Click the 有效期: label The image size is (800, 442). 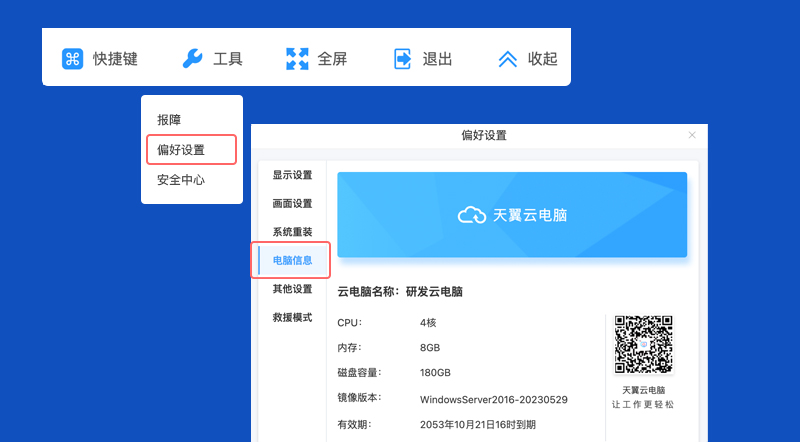(354, 425)
